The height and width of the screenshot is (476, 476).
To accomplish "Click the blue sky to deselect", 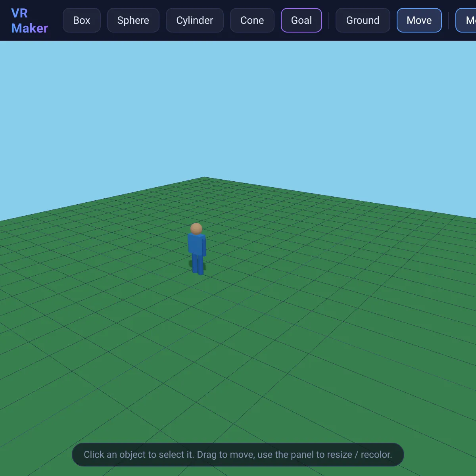I will tap(238, 107).
